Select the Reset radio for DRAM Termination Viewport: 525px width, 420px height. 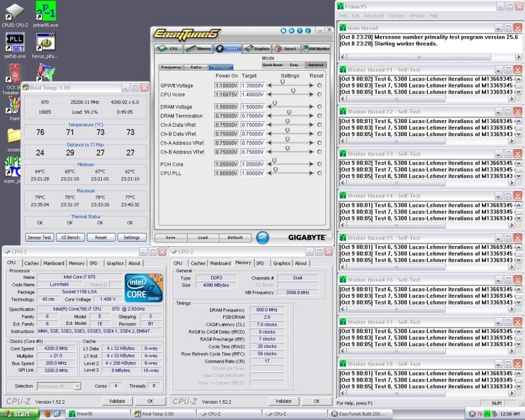tap(319, 115)
